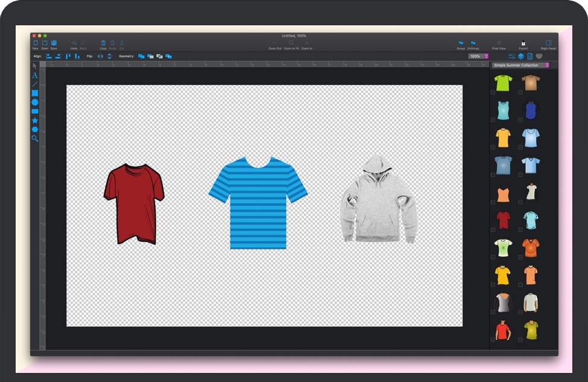This screenshot has height=382, width=588.
Task: Choose the Ellipse shape tool
Action: (35, 102)
